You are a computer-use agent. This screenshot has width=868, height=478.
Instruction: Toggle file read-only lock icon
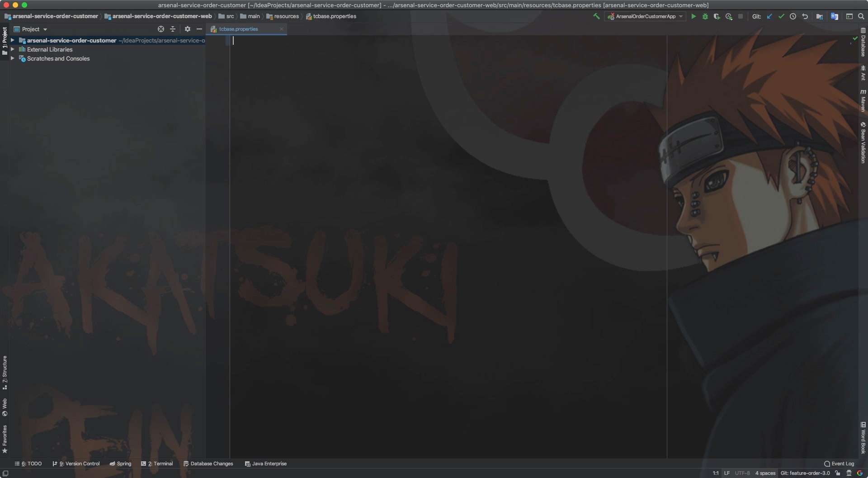838,473
